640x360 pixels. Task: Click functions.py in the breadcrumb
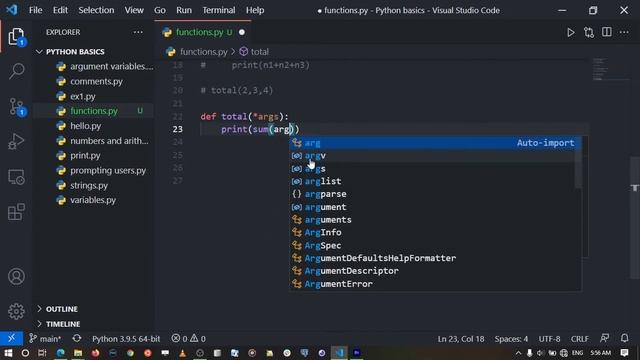click(204, 52)
